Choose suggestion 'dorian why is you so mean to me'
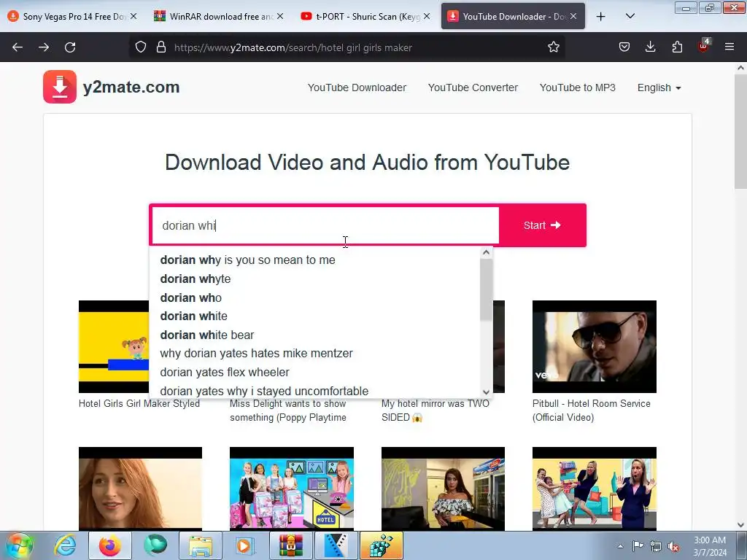This screenshot has height=560, width=747. 315,260
